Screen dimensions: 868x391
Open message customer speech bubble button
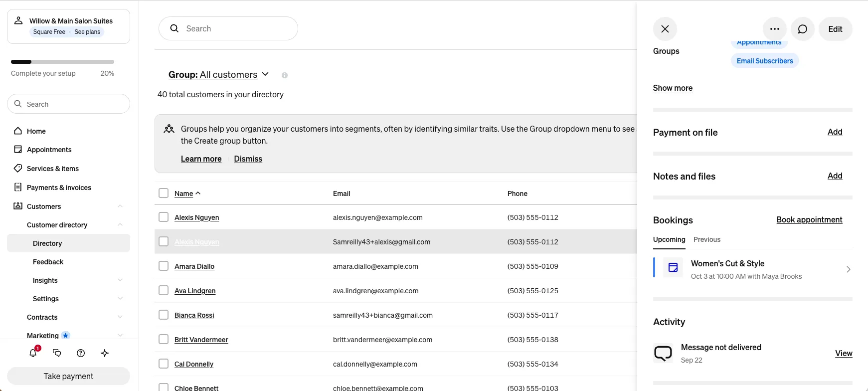(x=803, y=29)
